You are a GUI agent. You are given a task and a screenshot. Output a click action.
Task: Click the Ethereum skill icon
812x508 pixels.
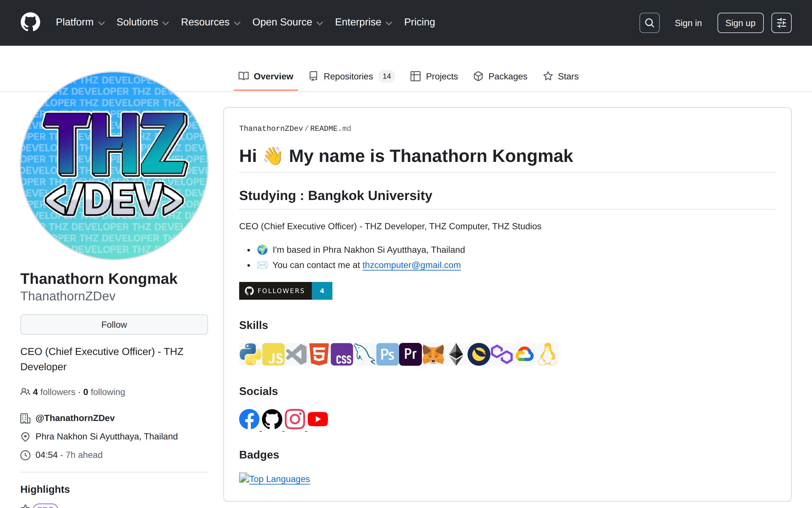click(x=456, y=354)
